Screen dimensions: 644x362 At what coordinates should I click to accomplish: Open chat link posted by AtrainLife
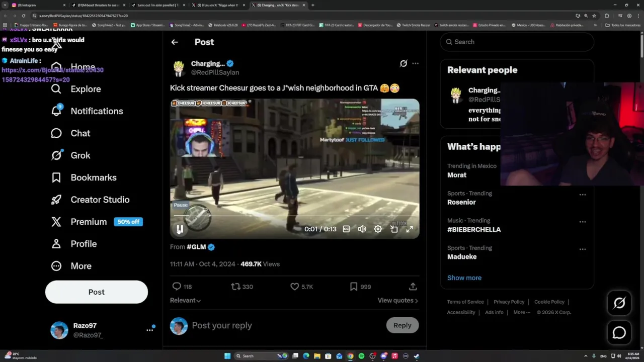point(52,75)
